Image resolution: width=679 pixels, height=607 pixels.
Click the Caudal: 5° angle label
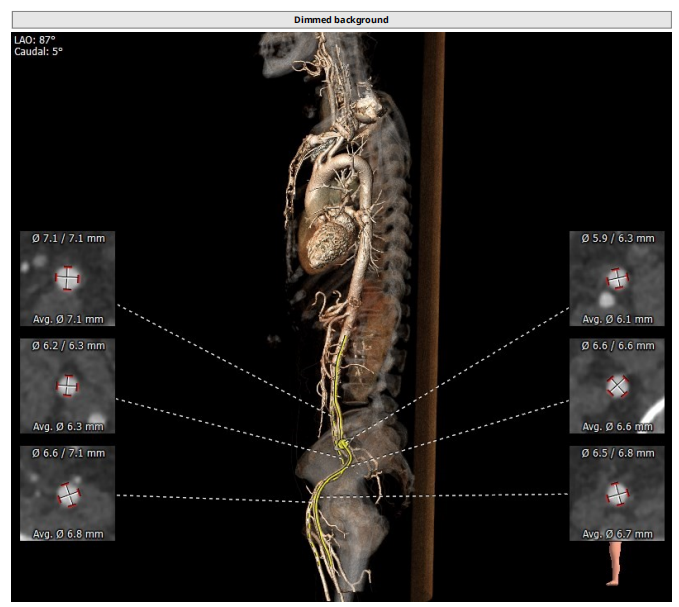[x=38, y=51]
